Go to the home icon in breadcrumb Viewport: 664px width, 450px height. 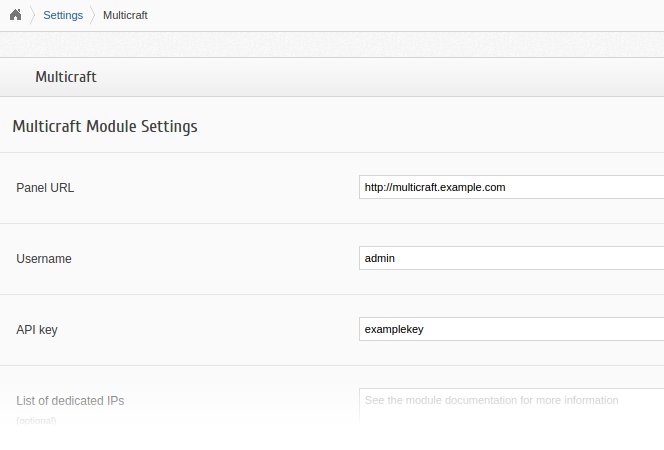point(16,15)
